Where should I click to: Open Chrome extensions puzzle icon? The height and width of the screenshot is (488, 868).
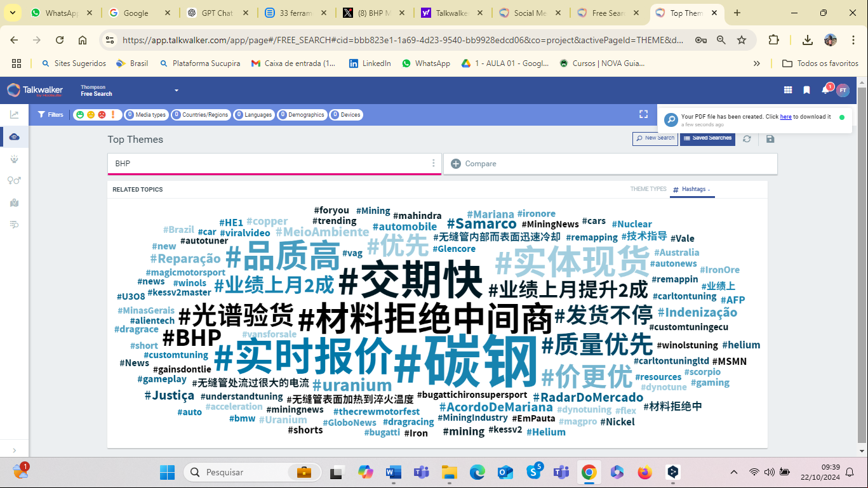(x=773, y=40)
